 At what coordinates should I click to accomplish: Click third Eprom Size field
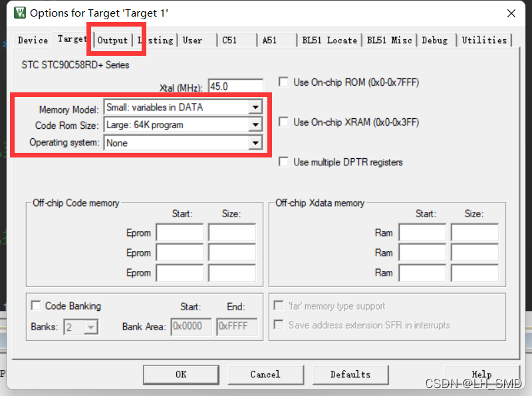232,272
